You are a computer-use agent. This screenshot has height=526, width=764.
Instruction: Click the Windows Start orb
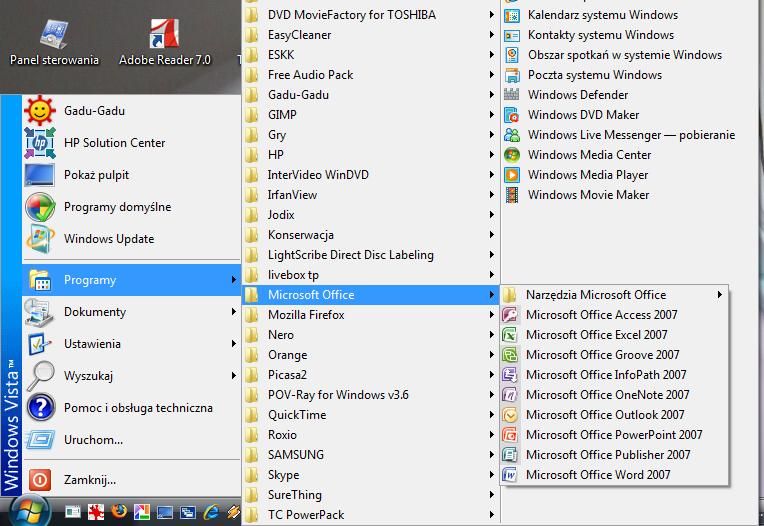[30, 511]
